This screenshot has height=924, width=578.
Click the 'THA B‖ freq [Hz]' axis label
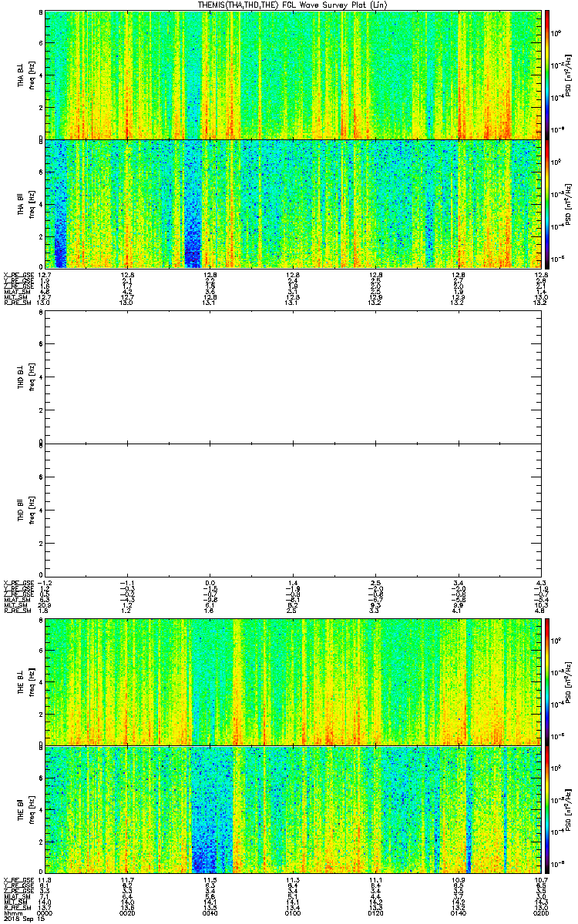tap(25, 203)
